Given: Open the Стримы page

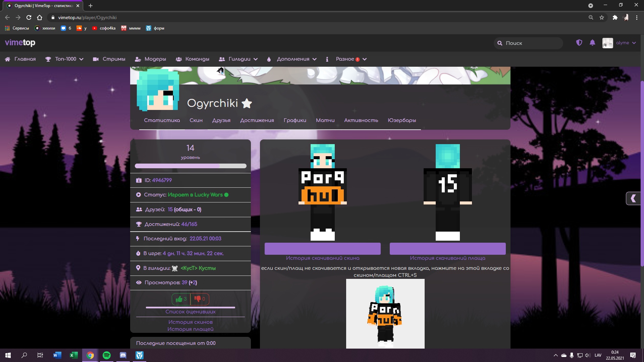Looking at the screenshot, I should click(109, 59).
